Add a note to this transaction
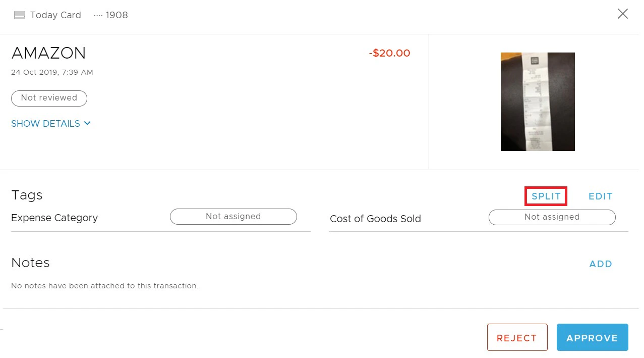This screenshot has width=644, height=358. click(x=600, y=264)
